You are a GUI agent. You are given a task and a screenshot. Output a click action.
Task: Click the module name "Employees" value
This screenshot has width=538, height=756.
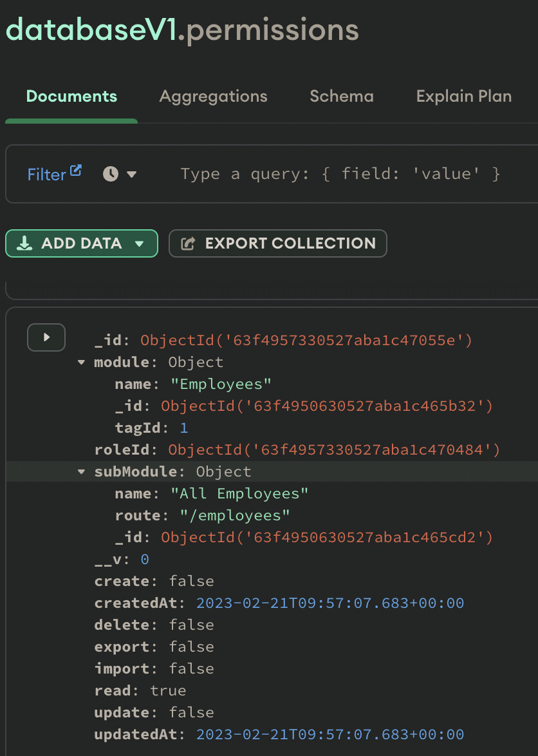(x=221, y=384)
